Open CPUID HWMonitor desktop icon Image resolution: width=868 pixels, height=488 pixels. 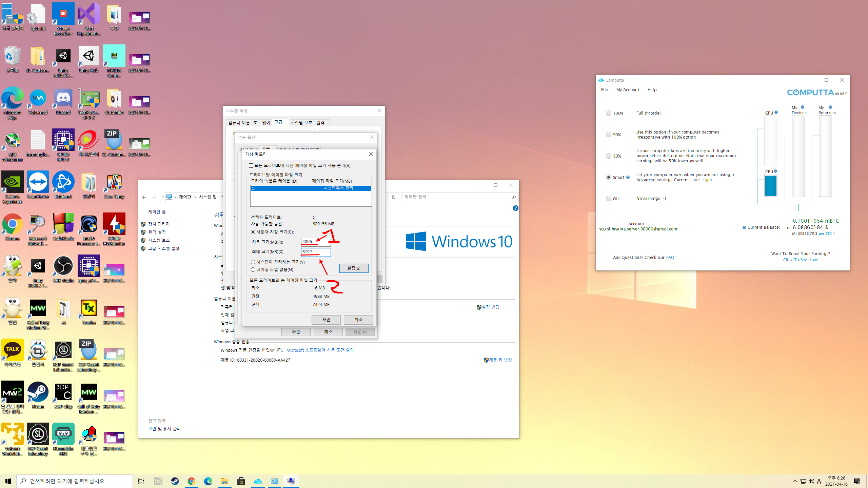114,229
